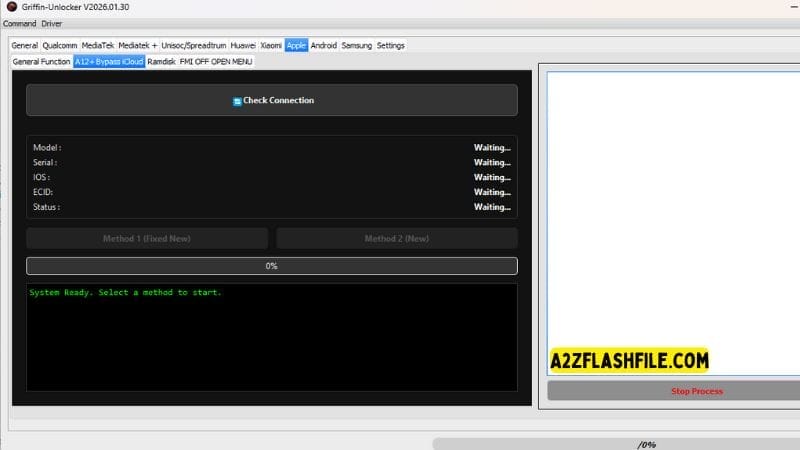Select A12+ Bypass iCloud sub-tab
The width and height of the screenshot is (800, 450).
tap(109, 62)
